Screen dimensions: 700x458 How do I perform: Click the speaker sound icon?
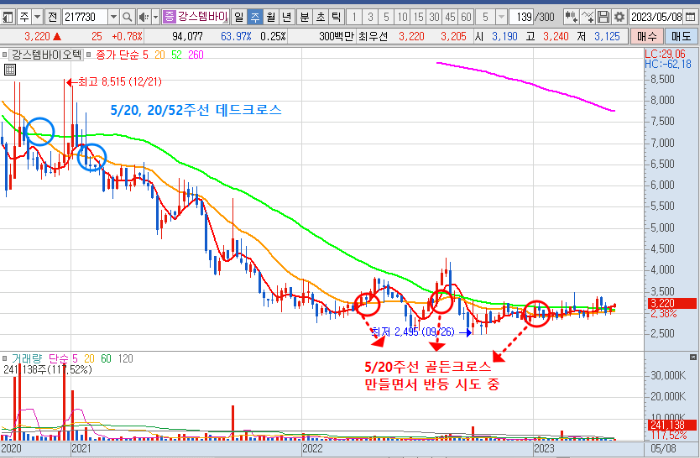143,17
